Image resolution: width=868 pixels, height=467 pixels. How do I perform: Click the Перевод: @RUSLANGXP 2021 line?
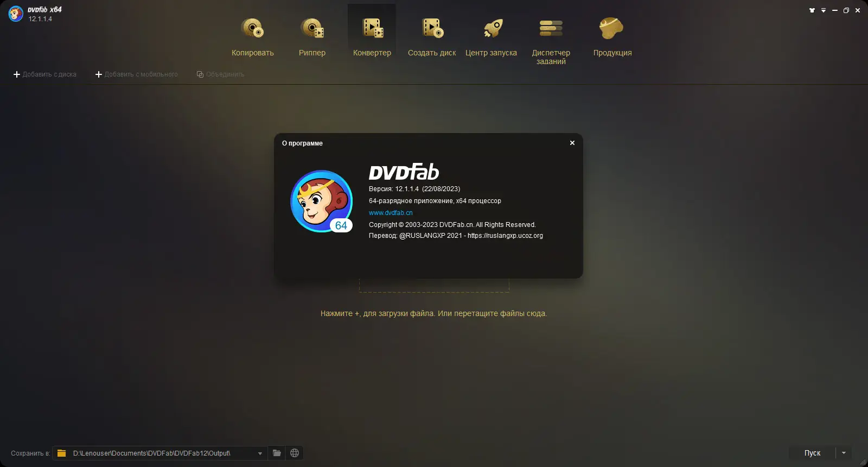point(456,236)
